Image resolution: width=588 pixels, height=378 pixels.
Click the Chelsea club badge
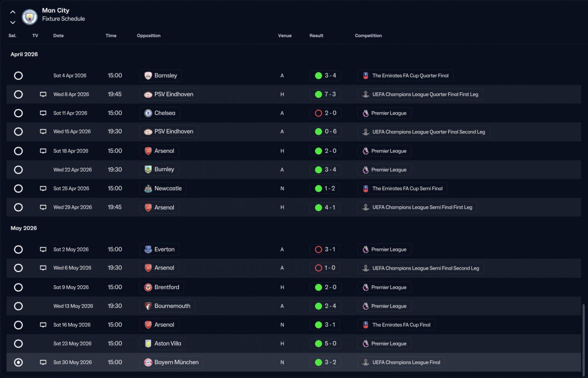(x=148, y=113)
